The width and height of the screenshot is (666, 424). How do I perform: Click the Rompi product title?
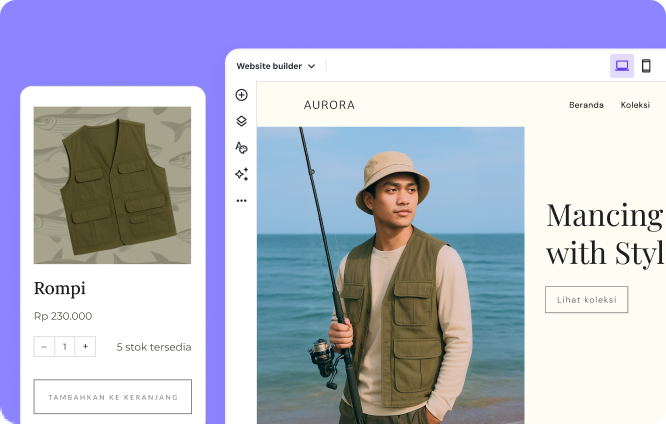60,288
